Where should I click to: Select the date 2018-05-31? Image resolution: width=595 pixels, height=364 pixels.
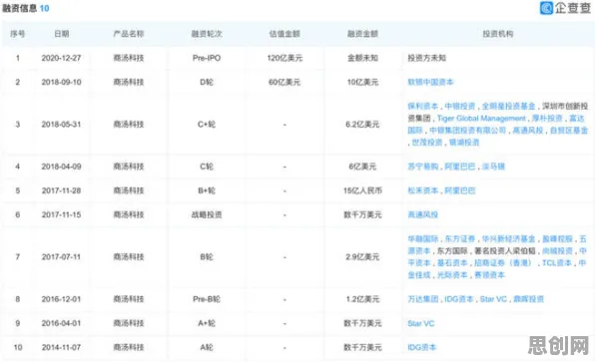coord(61,125)
